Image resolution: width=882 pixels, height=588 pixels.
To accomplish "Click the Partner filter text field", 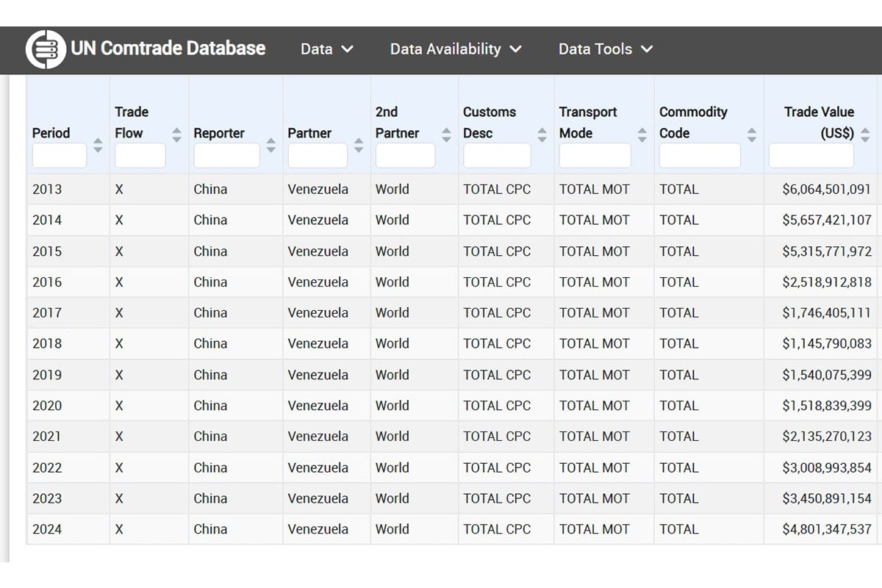I will [x=318, y=156].
